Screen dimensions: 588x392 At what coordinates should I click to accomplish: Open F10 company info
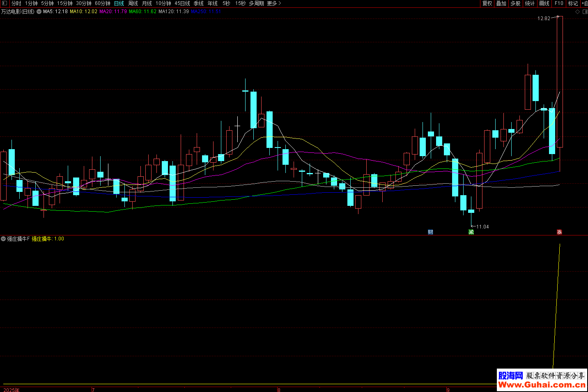[x=559, y=3]
